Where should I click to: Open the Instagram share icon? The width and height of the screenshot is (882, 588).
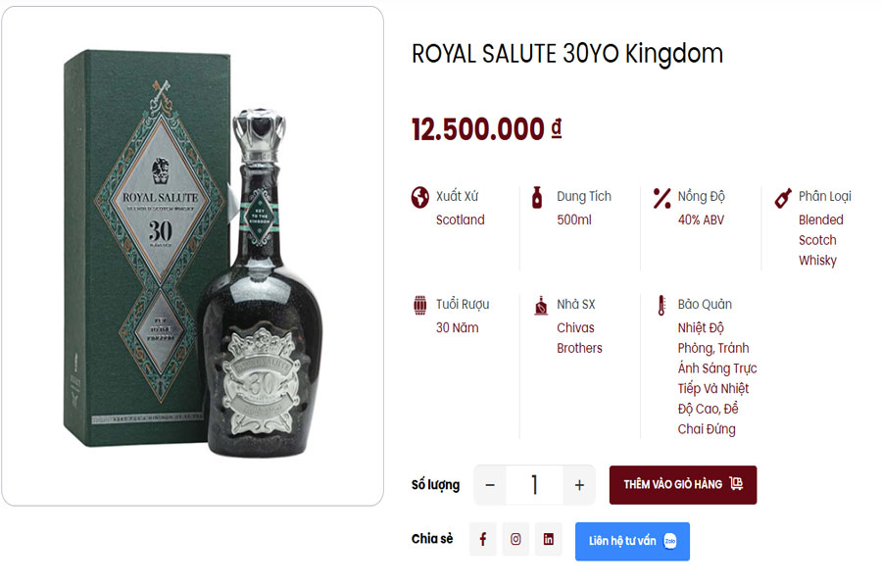click(514, 538)
